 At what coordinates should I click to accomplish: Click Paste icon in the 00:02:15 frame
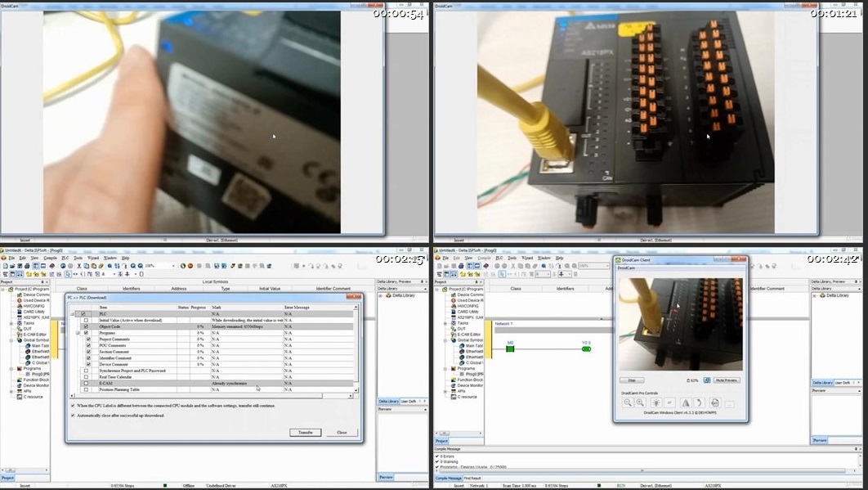coord(93,266)
